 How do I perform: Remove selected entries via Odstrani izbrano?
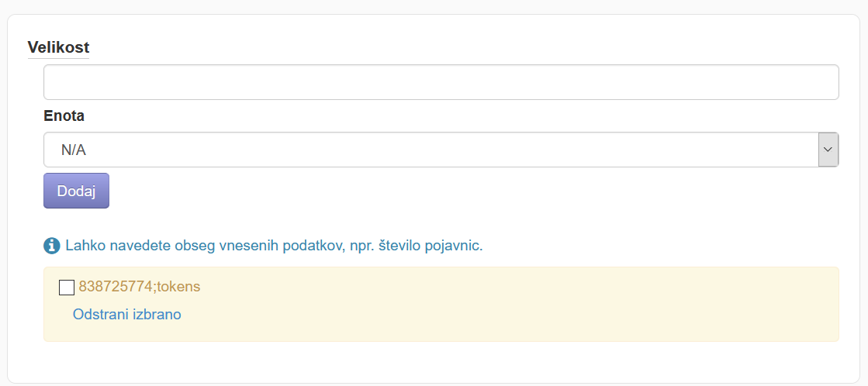pyautogui.click(x=126, y=315)
